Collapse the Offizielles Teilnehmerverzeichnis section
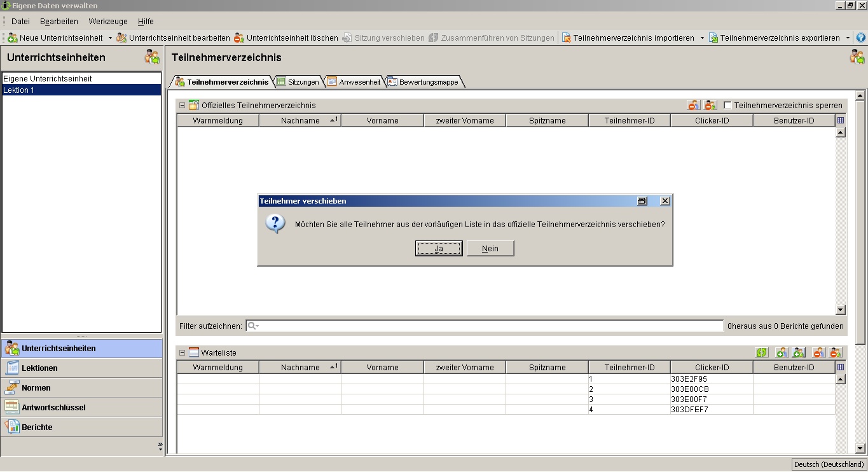The width and height of the screenshot is (868, 472). click(183, 105)
